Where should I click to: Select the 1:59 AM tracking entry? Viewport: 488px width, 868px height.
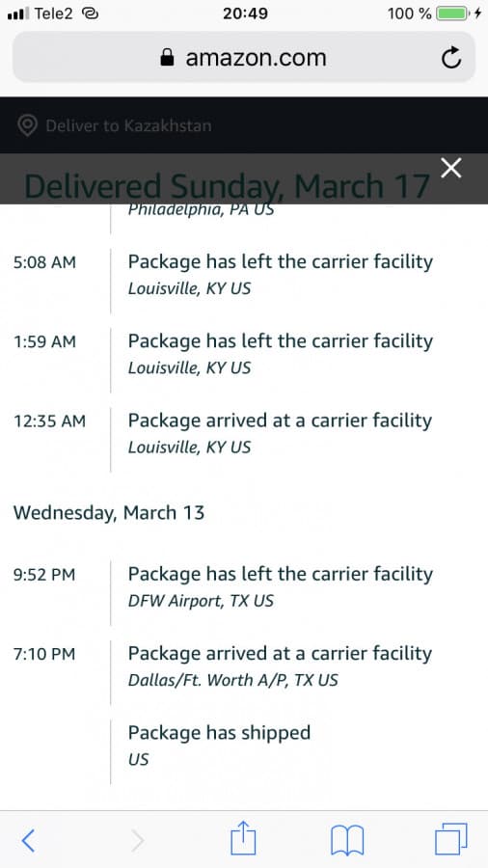[x=244, y=353]
